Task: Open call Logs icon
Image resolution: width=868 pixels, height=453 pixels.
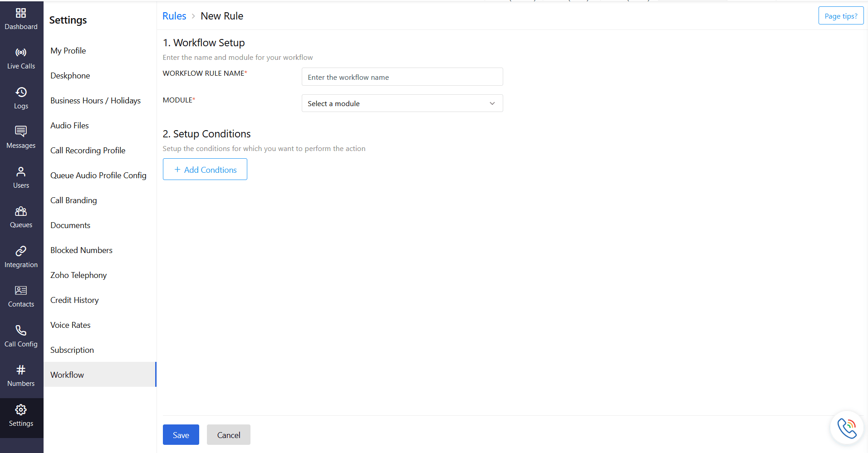Action: click(21, 93)
